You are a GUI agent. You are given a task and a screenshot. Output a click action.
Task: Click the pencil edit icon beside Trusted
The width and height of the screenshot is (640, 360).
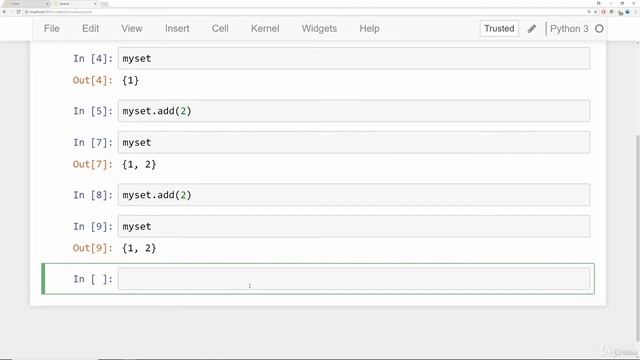click(x=531, y=29)
